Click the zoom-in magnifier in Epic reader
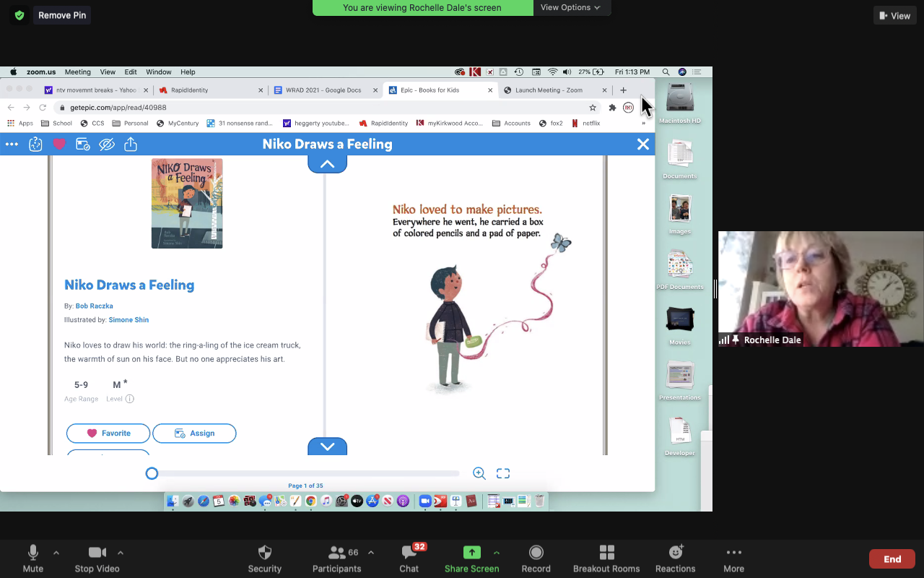924x578 pixels. (x=479, y=473)
